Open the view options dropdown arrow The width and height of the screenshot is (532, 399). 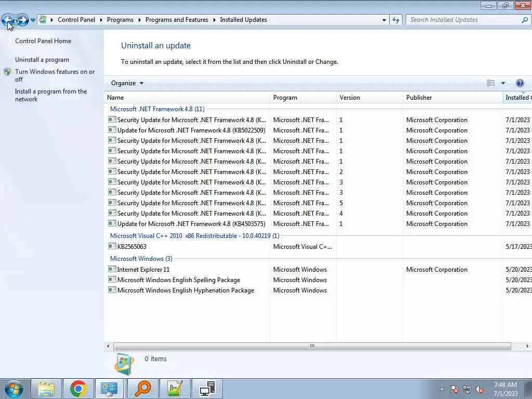point(503,83)
